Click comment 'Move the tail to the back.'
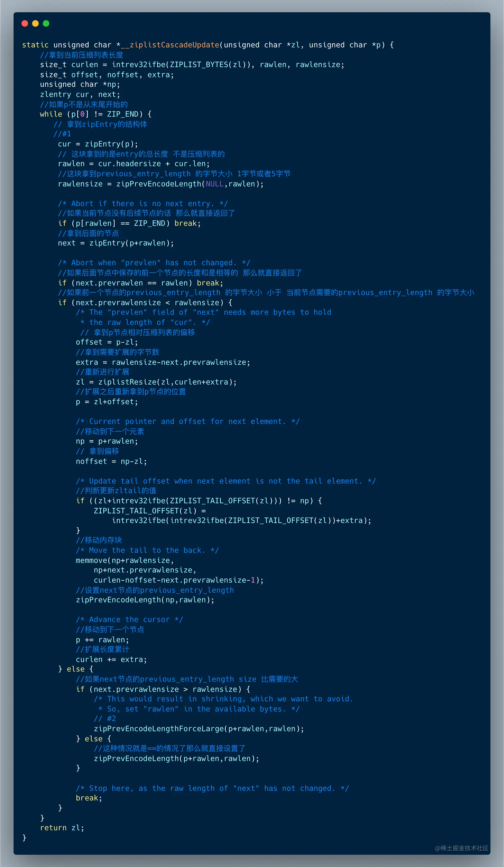The width and height of the screenshot is (504, 867). click(147, 550)
